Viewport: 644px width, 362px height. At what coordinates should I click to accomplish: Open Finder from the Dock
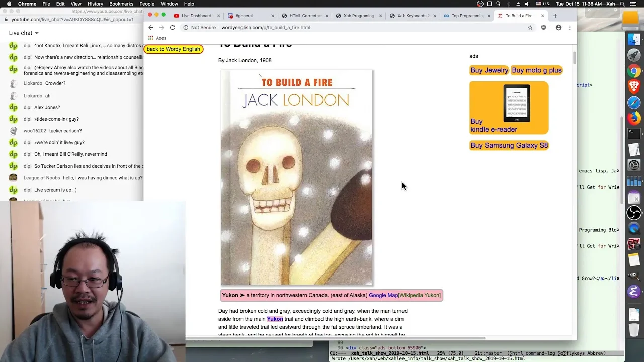[634, 39]
